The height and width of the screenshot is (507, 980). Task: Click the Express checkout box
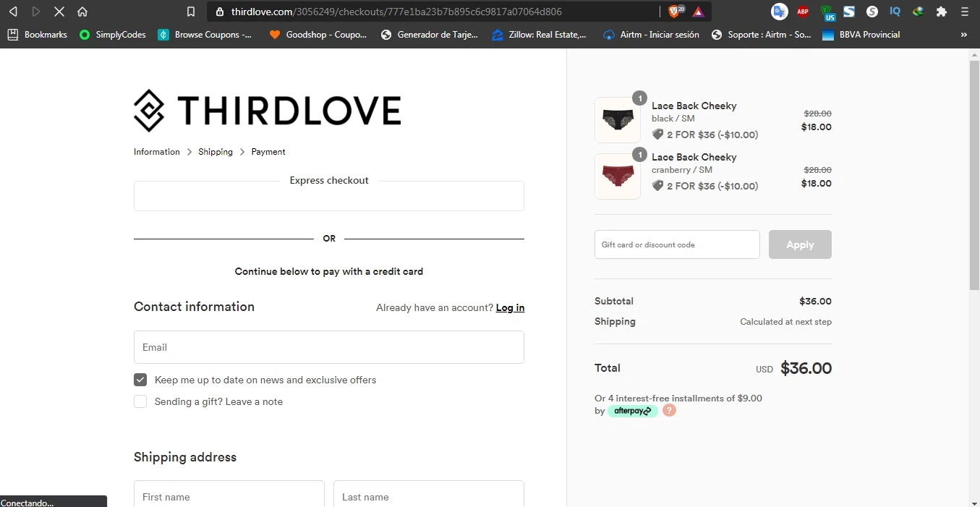click(329, 196)
